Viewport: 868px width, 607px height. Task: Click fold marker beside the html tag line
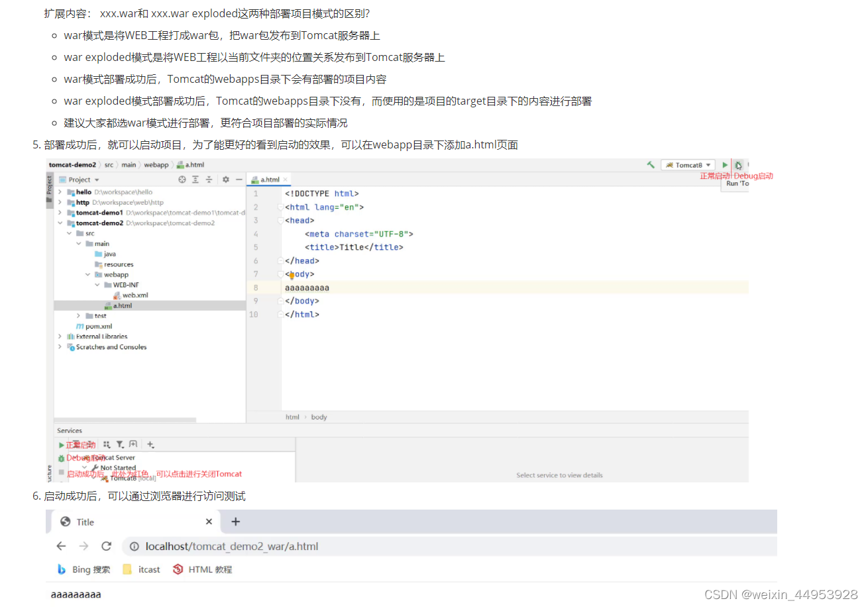click(281, 207)
